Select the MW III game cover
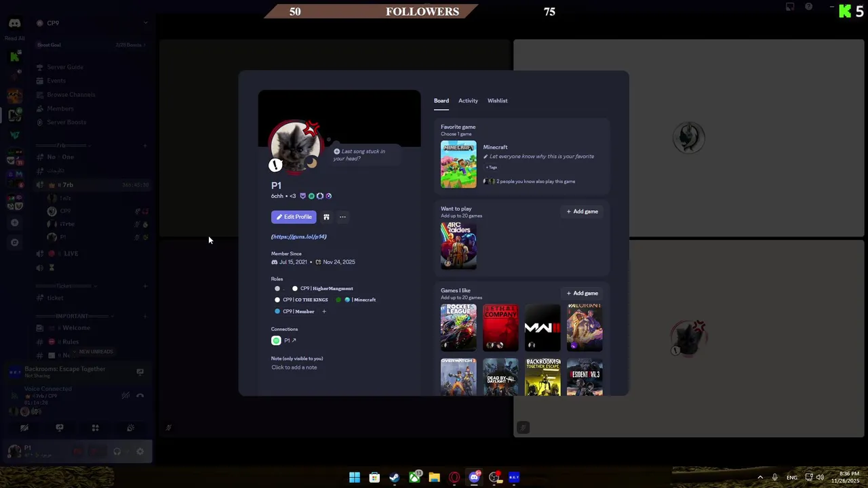 click(x=542, y=328)
